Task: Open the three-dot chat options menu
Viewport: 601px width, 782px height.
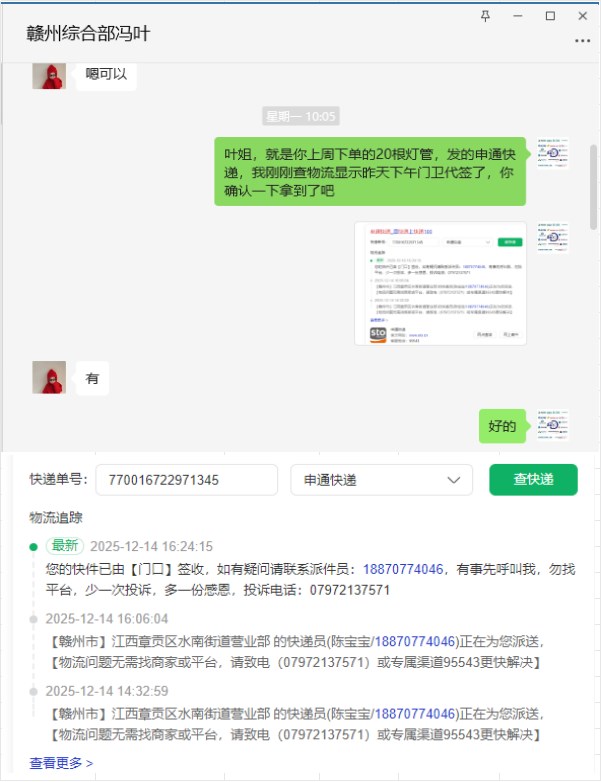Action: click(582, 41)
